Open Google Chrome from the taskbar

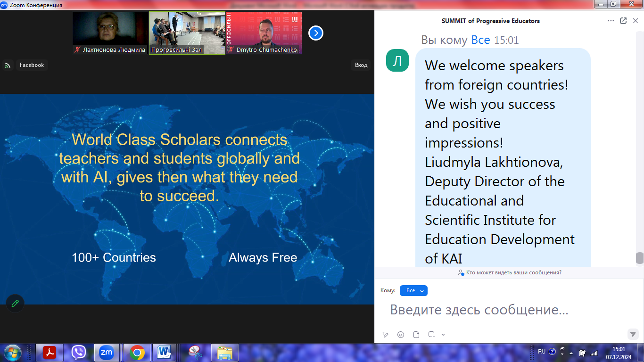[137, 352]
